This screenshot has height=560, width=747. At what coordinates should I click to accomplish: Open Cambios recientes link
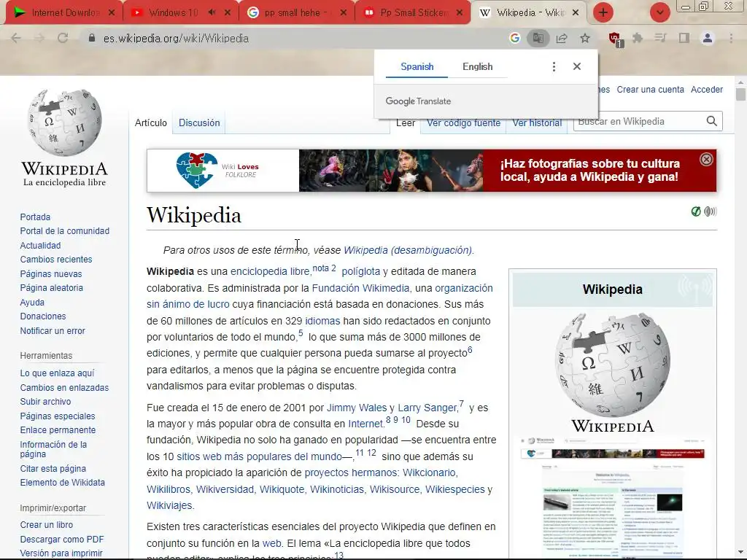(56, 259)
